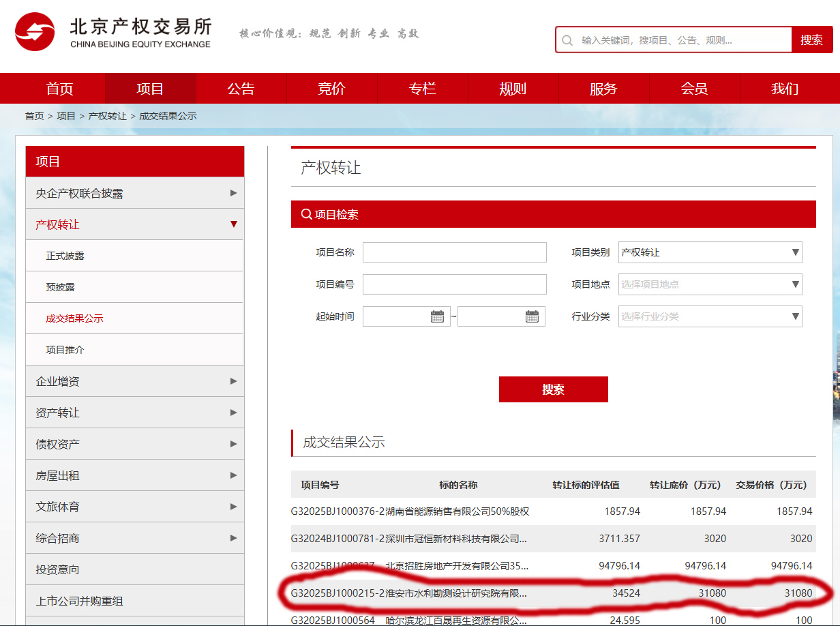The image size is (840, 626).
Task: Focus the 项目编号 input field
Action: pos(455,284)
